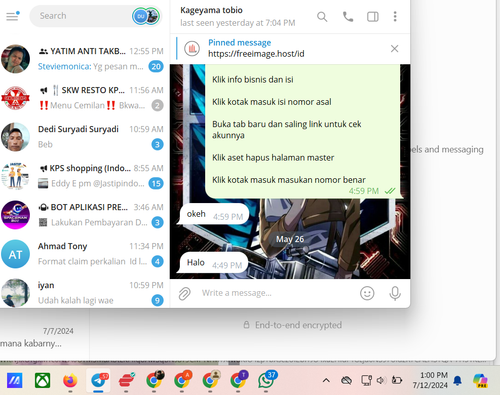Viewport: 500px width, 395px height.
Task: Click the network display tray icon
Action: coord(366,380)
